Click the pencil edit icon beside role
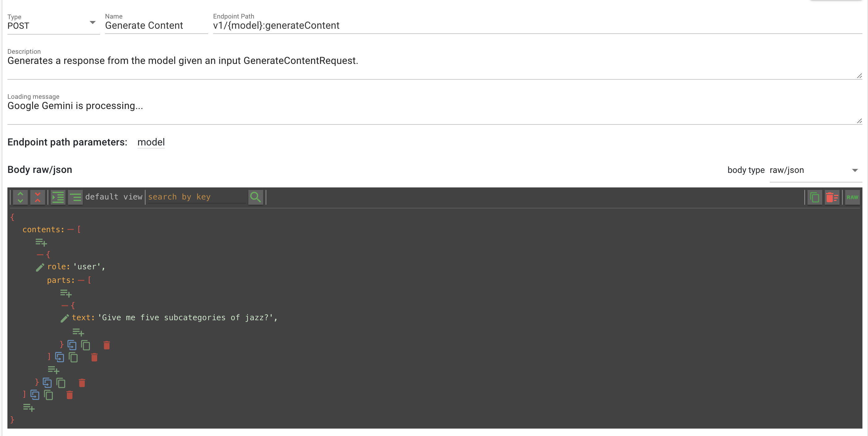The height and width of the screenshot is (436, 868). [x=40, y=267]
